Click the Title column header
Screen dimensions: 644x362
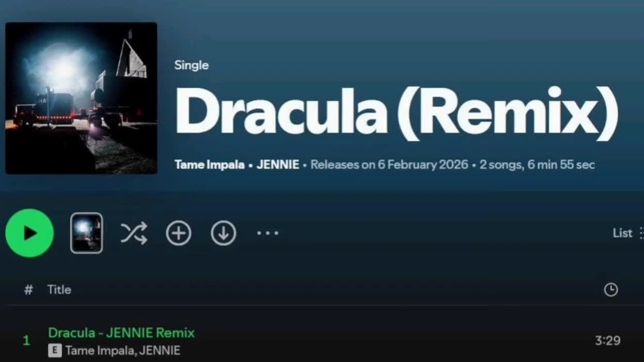coord(59,290)
